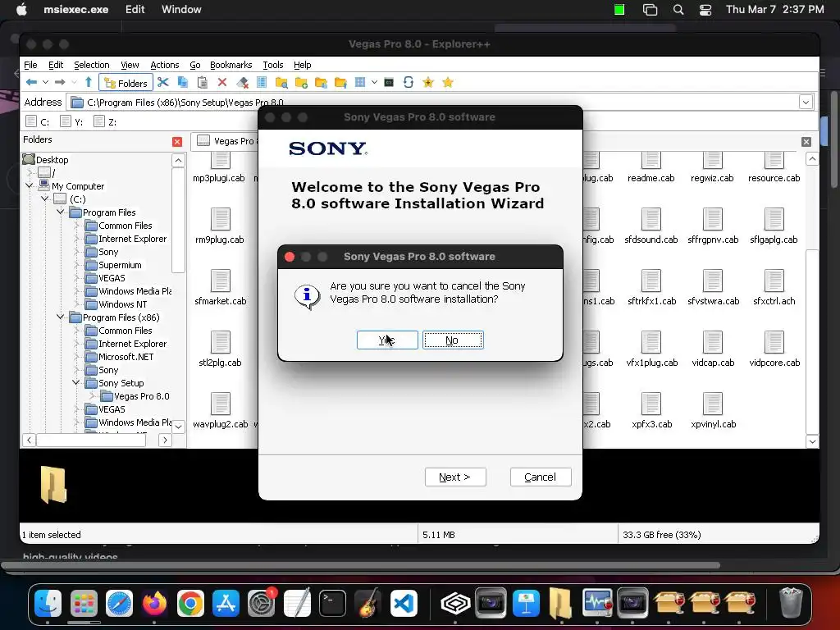Go up one folder level with Up arrow
Viewport: 840px width, 630px height.
tap(89, 83)
